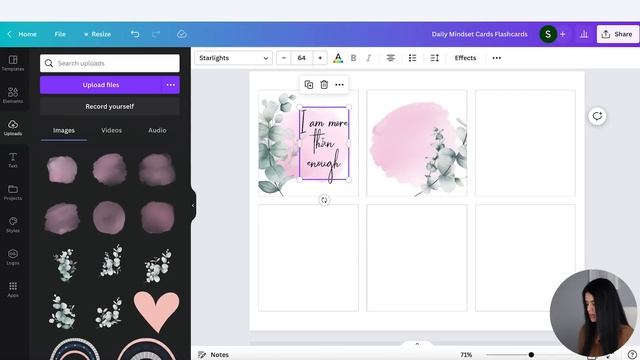Viewport: 640px width, 360px height.
Task: Delete the selected text element
Action: click(324, 84)
